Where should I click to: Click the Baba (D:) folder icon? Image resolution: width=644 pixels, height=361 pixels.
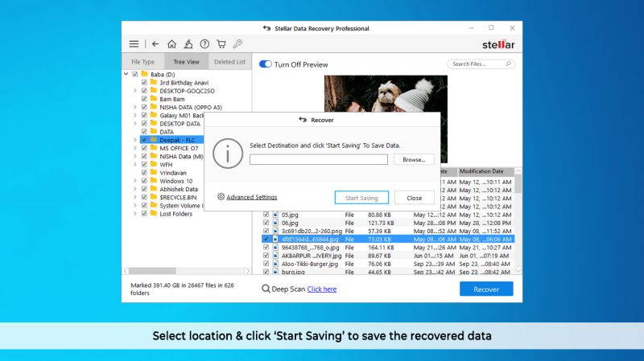click(144, 74)
